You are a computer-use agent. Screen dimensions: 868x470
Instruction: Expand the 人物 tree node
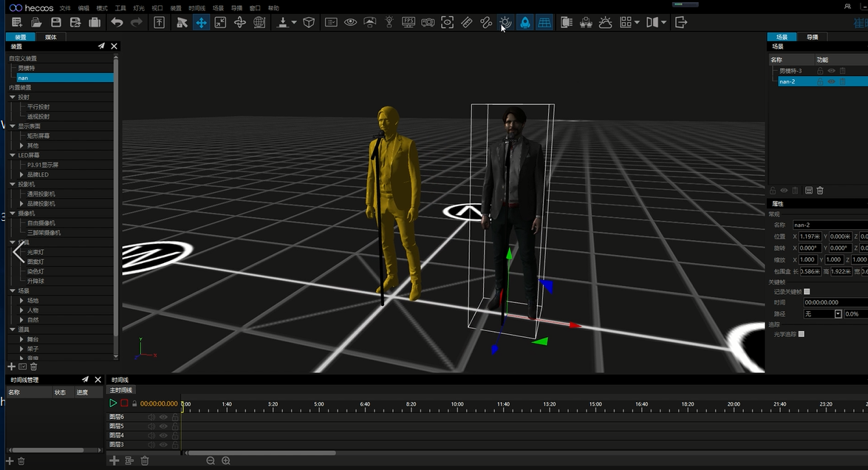pyautogui.click(x=21, y=310)
